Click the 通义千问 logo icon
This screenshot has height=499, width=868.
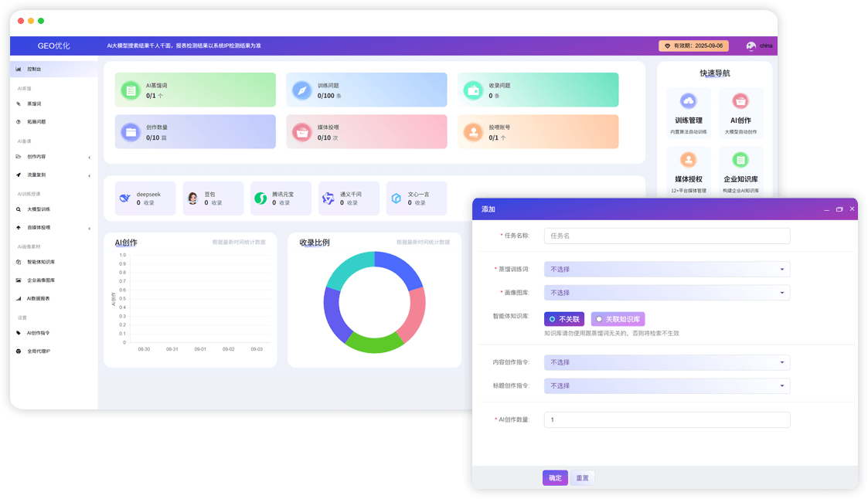tap(328, 199)
